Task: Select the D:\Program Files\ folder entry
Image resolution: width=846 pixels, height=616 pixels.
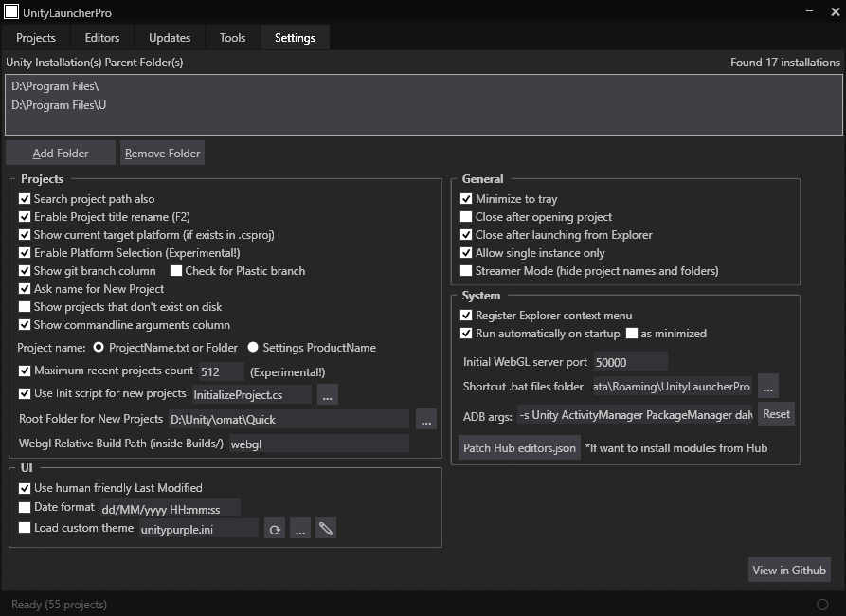Action: click(423, 86)
